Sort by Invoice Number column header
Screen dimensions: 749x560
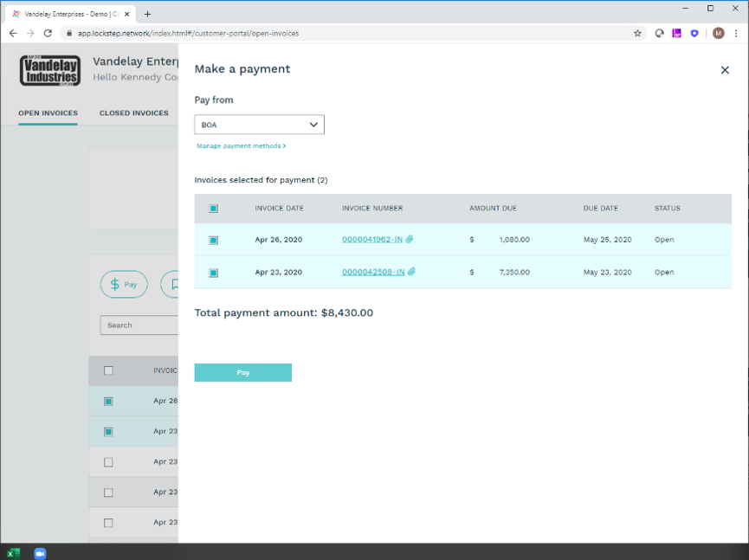click(372, 208)
